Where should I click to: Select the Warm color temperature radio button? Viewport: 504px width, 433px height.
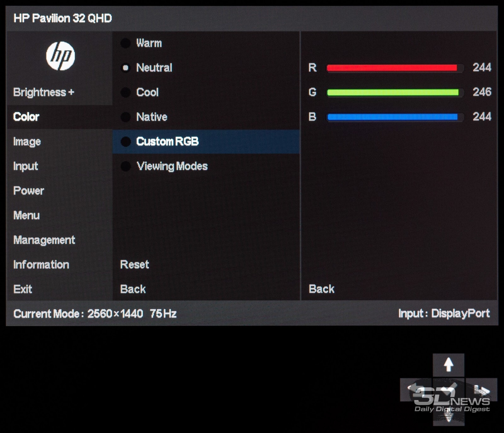pyautogui.click(x=125, y=43)
